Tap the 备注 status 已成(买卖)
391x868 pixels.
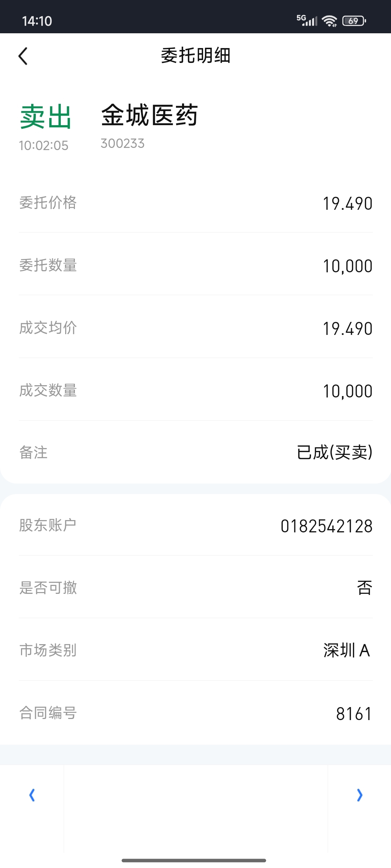[335, 452]
